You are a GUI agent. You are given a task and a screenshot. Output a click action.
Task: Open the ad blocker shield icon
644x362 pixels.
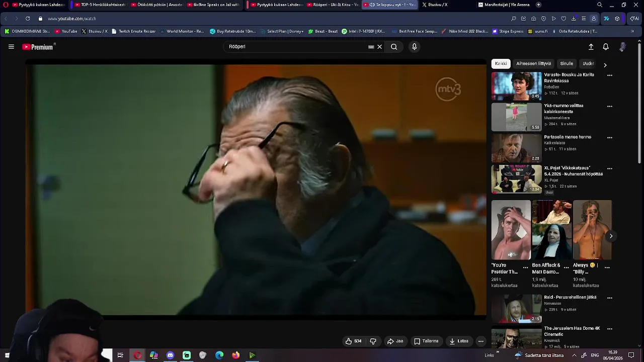coord(543,19)
